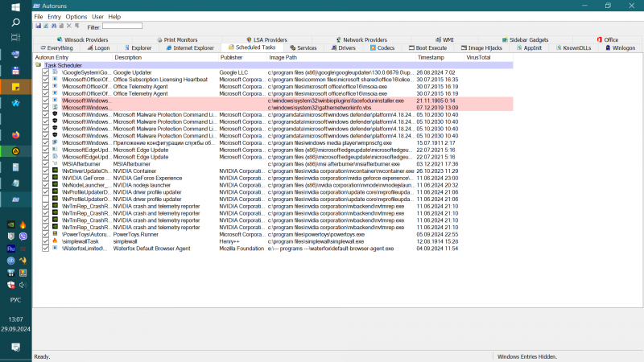This screenshot has height=362, width=644.
Task: Click the Properties toolbar icon
Action: point(62,26)
